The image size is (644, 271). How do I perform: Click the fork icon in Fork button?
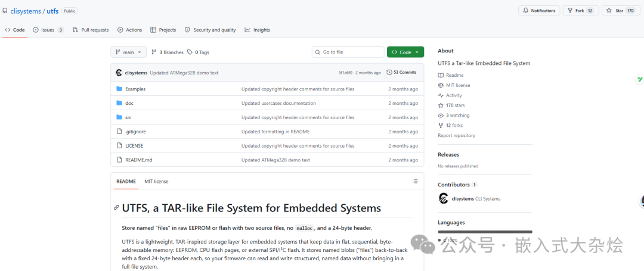pyautogui.click(x=570, y=11)
